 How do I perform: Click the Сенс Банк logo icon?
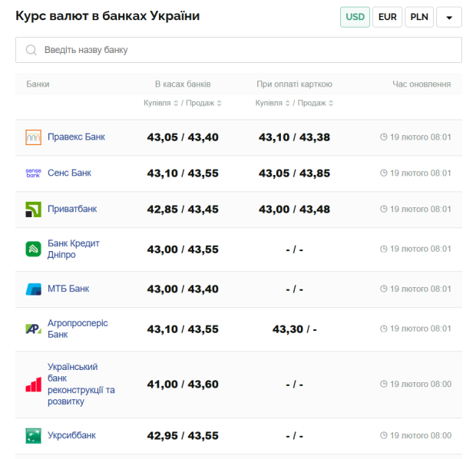[33, 173]
